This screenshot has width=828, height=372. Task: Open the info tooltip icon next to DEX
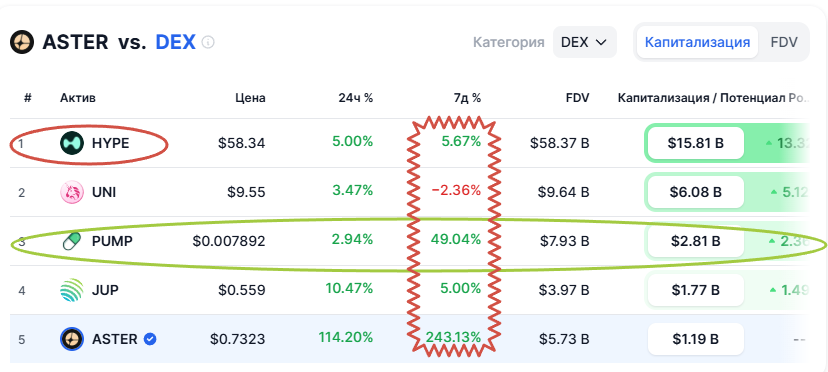[x=208, y=42]
